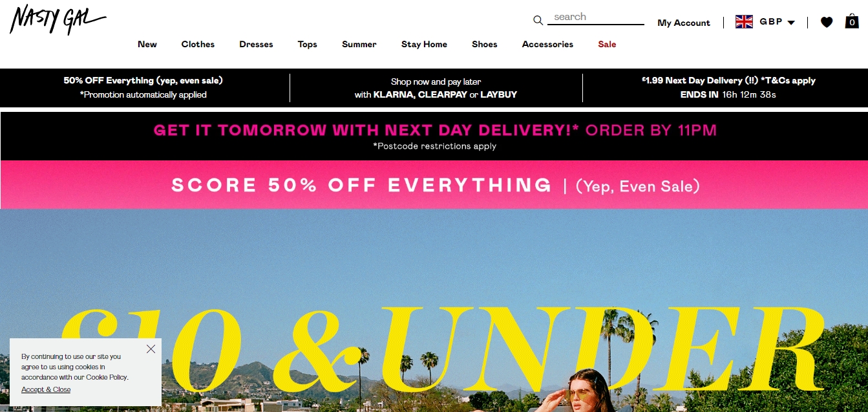Open My Account
Viewport: 868px width, 412px height.
(x=684, y=23)
